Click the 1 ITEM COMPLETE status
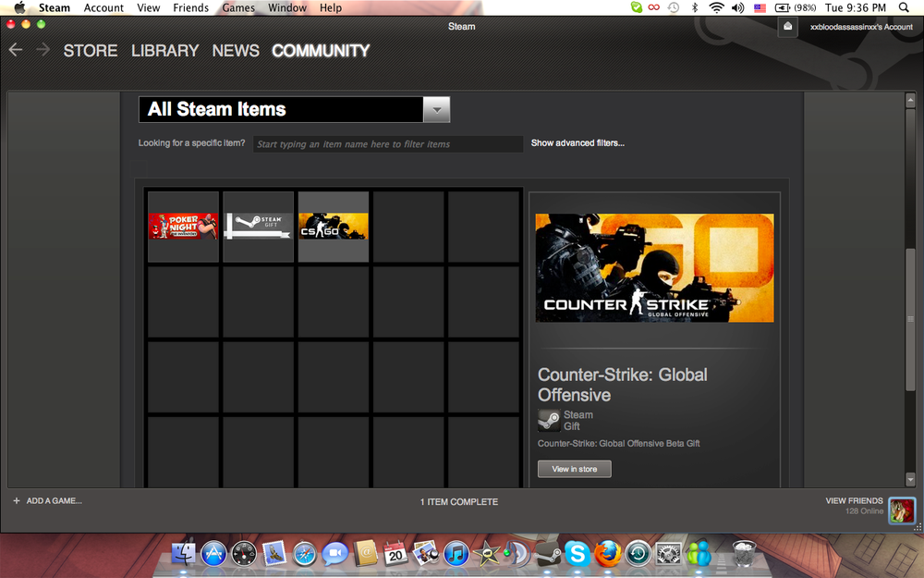Image resolution: width=924 pixels, height=578 pixels. pyautogui.click(x=459, y=502)
